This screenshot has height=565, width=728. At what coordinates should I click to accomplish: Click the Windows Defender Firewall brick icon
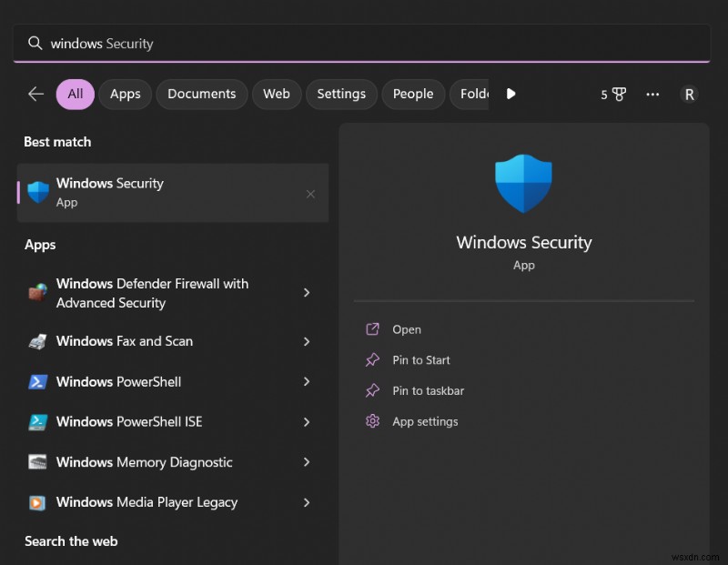pyautogui.click(x=37, y=292)
